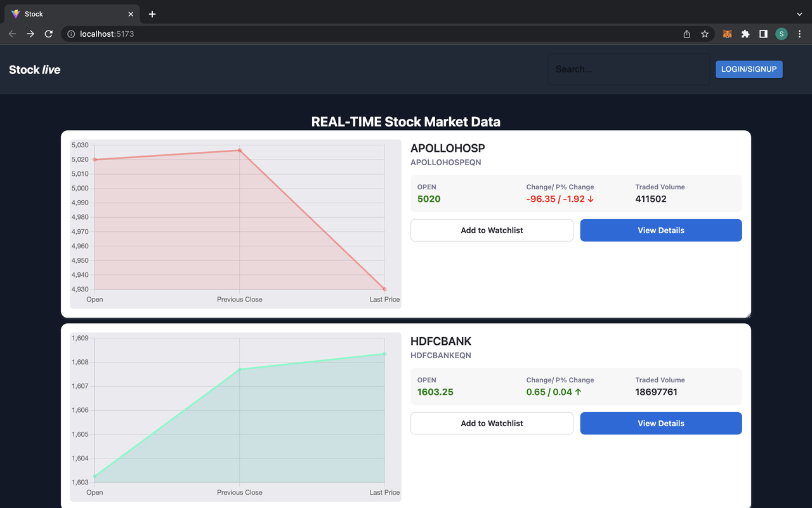The height and width of the screenshot is (508, 812).
Task: View Details for HDFCBANK
Action: point(661,424)
